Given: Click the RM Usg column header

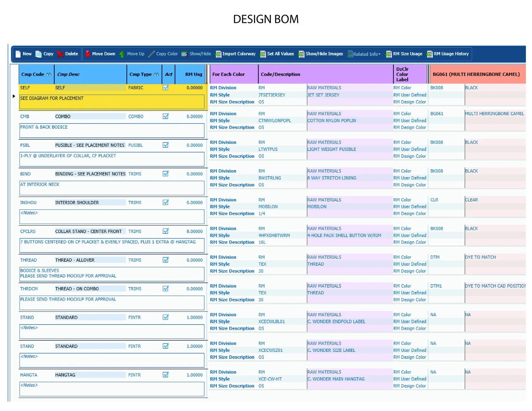Looking at the screenshot, I should point(191,74).
